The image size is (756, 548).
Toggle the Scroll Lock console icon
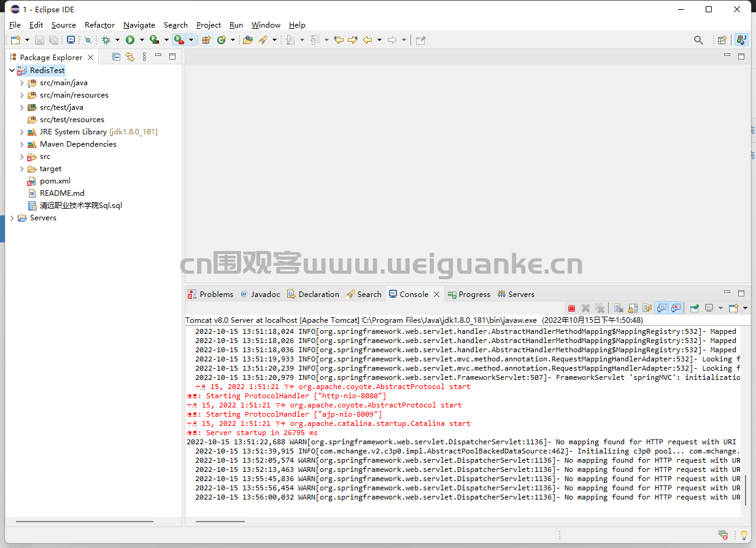[x=633, y=308]
